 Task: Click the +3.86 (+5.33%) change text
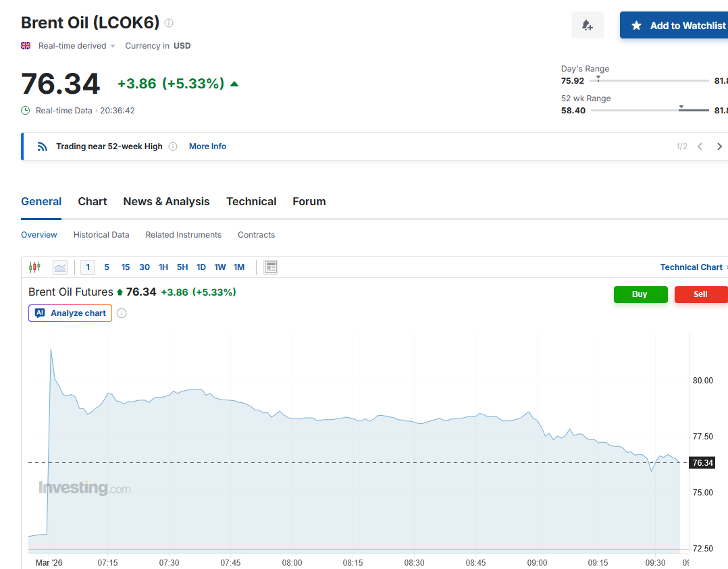click(x=171, y=84)
